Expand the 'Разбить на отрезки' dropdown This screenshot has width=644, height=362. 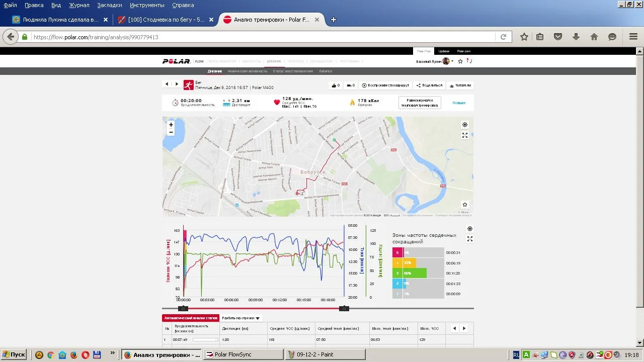[x=241, y=318]
